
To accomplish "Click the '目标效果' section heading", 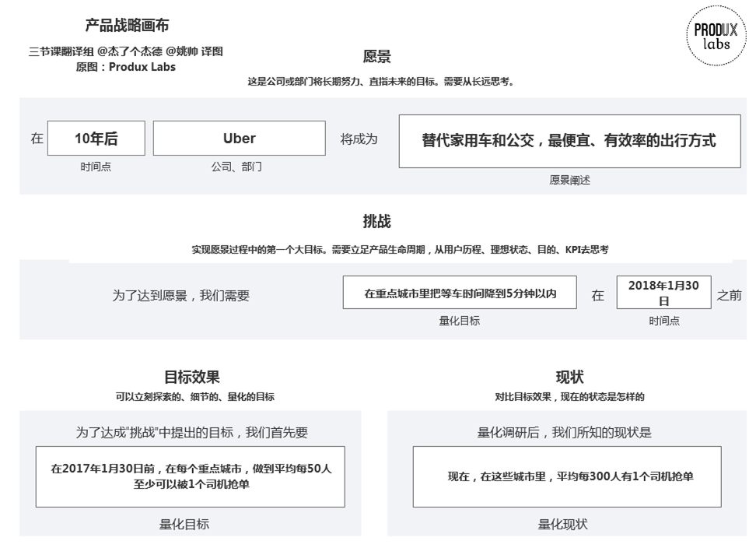I will (x=192, y=377).
